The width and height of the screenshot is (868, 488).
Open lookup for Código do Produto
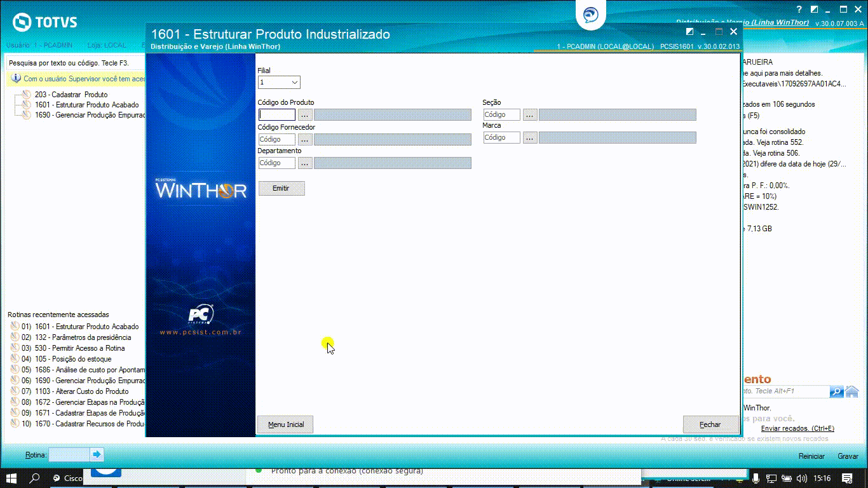(x=305, y=115)
